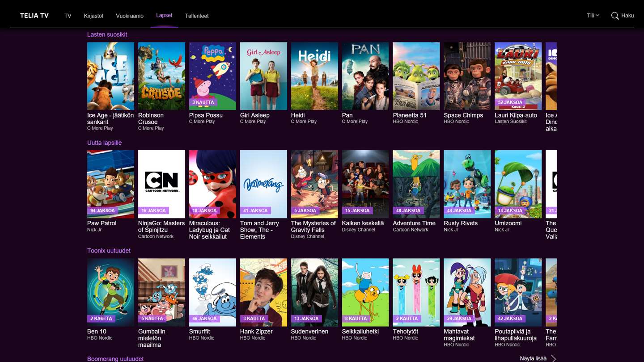644x362 pixels.
Task: Select Mahtavat magimiekat poster
Action: [467, 292]
